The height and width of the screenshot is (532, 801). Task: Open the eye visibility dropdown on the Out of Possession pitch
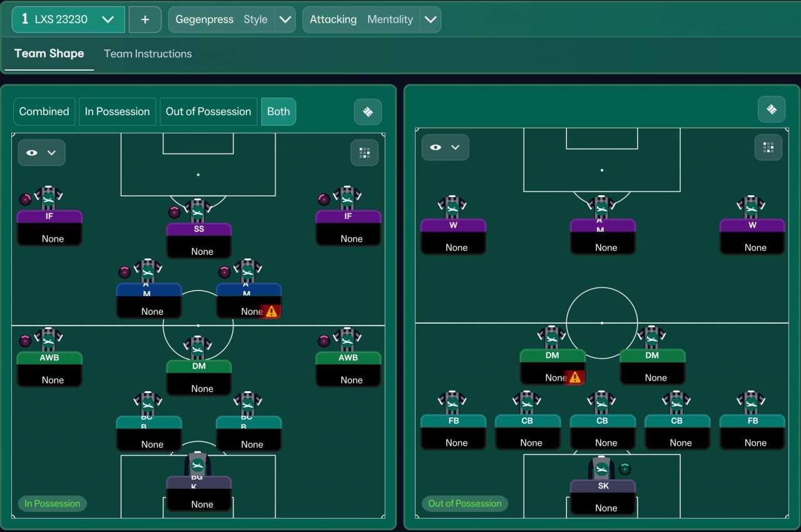445,148
